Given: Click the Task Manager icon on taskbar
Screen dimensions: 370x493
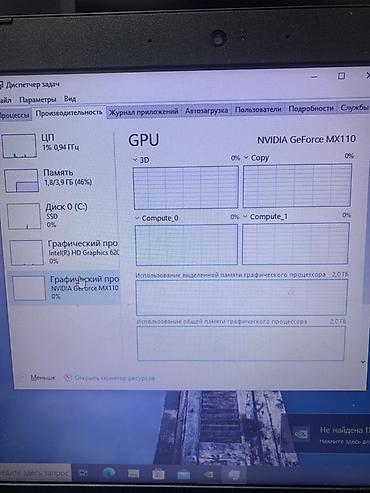Looking at the screenshot, I should (x=233, y=474).
